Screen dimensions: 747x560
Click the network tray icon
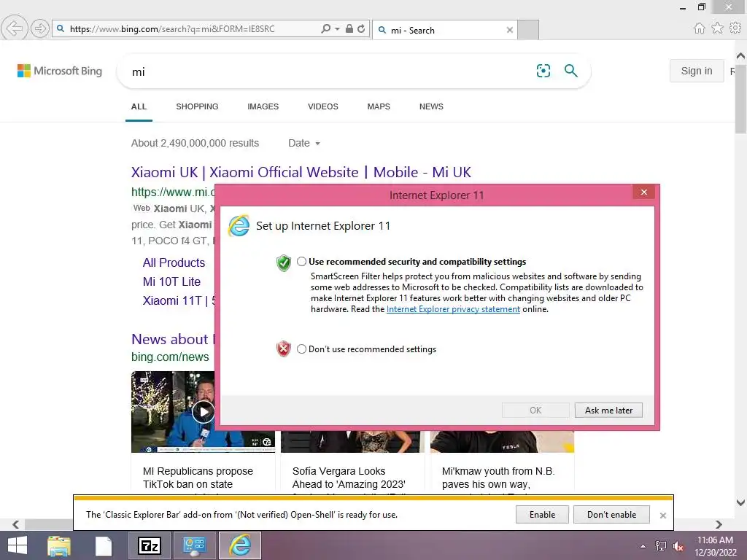point(661,546)
